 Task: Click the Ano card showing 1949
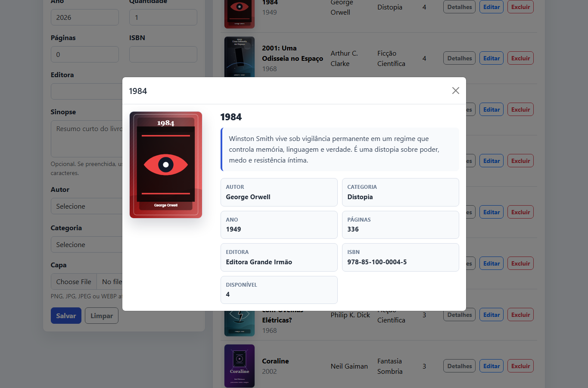tap(279, 225)
